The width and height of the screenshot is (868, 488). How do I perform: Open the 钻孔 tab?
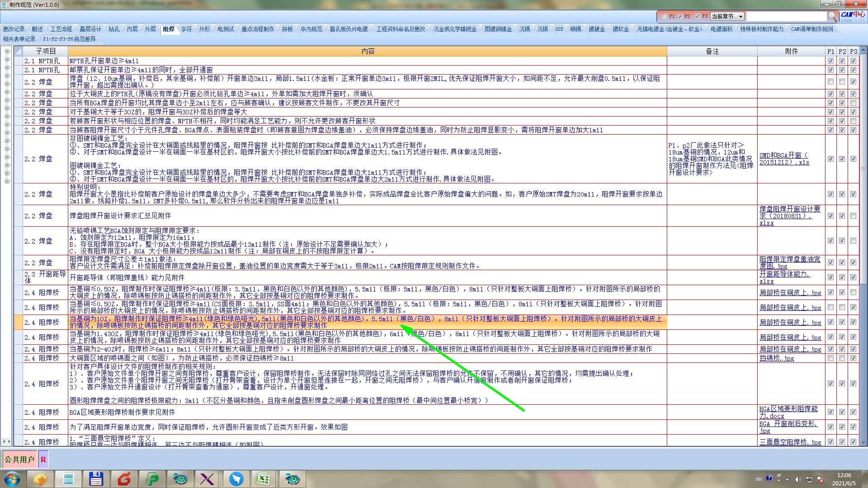(x=114, y=29)
